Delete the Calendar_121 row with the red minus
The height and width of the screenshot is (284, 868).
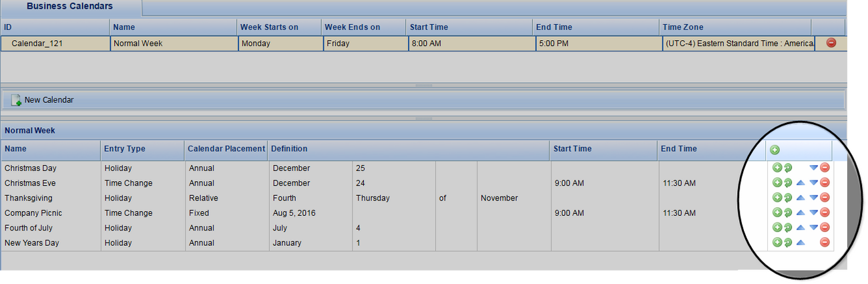point(831,43)
